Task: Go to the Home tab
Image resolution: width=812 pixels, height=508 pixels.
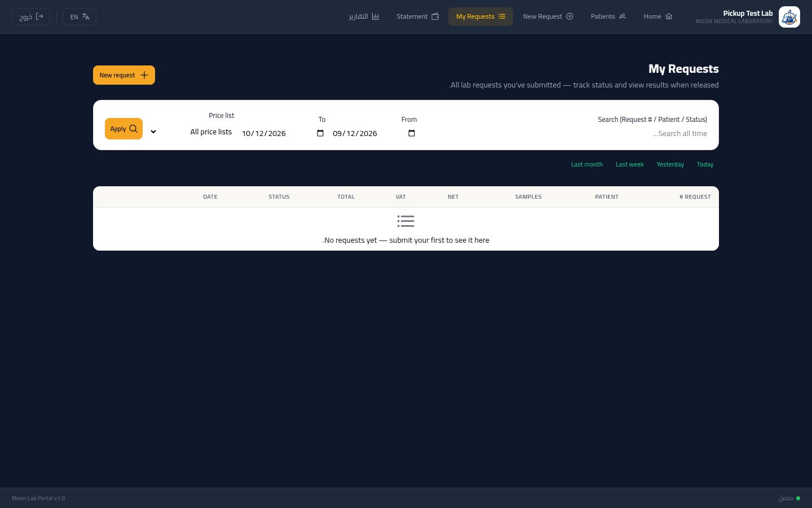Action: point(658,16)
